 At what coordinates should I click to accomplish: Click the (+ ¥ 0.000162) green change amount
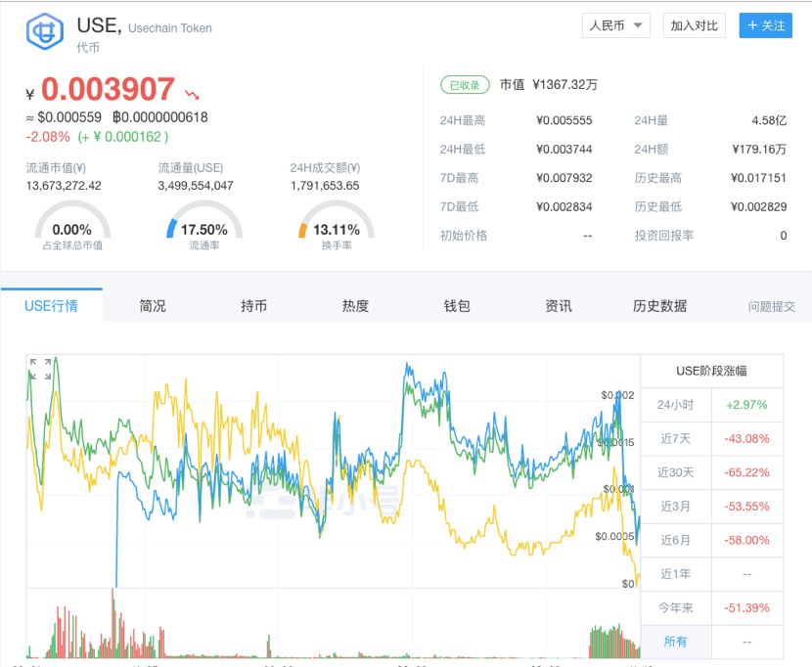click(123, 137)
